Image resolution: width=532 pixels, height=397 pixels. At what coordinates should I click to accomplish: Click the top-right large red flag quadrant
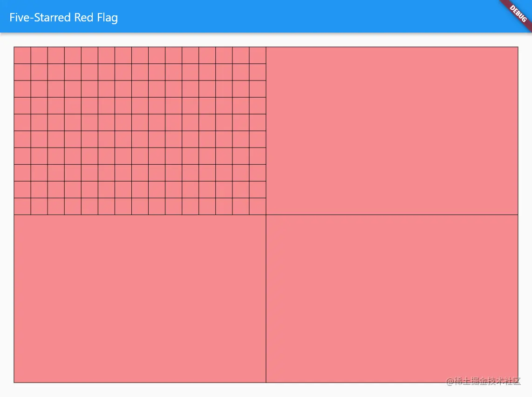pyautogui.click(x=392, y=131)
